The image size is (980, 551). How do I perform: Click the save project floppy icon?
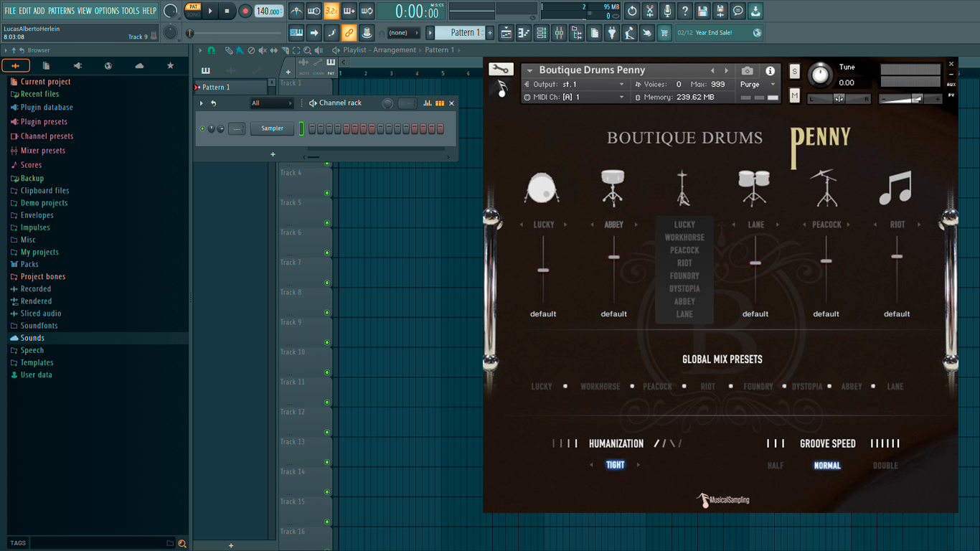click(x=702, y=11)
